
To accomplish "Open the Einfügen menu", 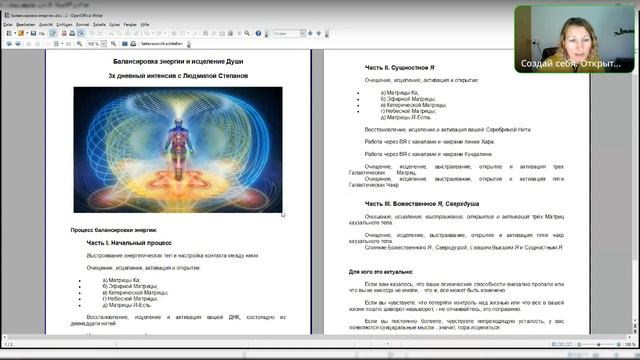I will coord(64,24).
